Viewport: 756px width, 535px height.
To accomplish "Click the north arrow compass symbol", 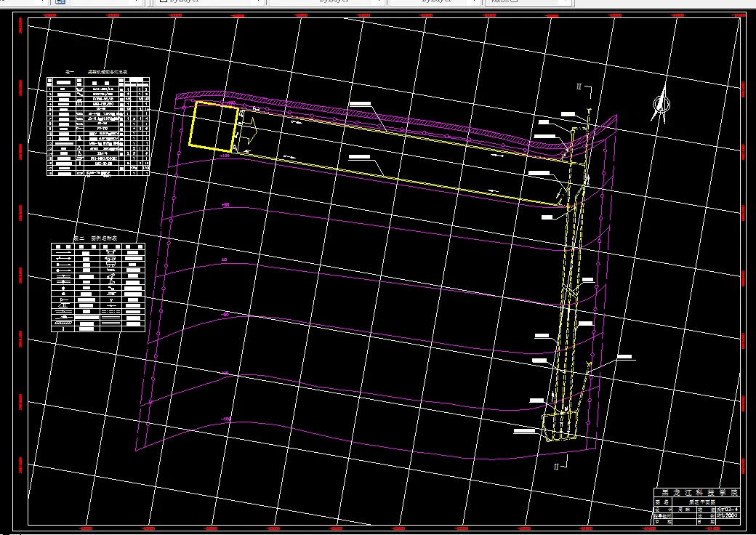I will click(661, 104).
